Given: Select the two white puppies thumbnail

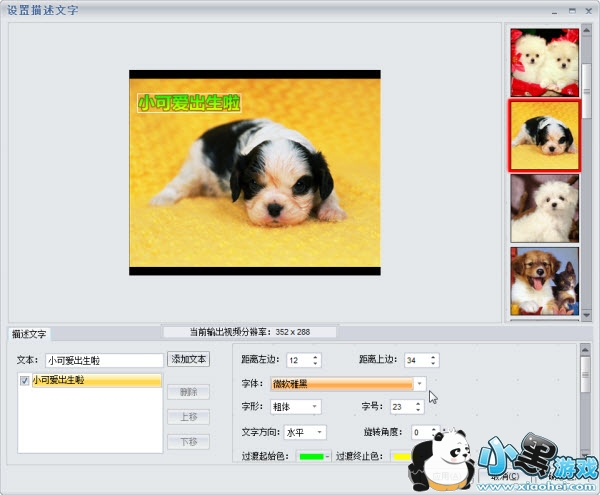Looking at the screenshot, I should click(x=544, y=60).
